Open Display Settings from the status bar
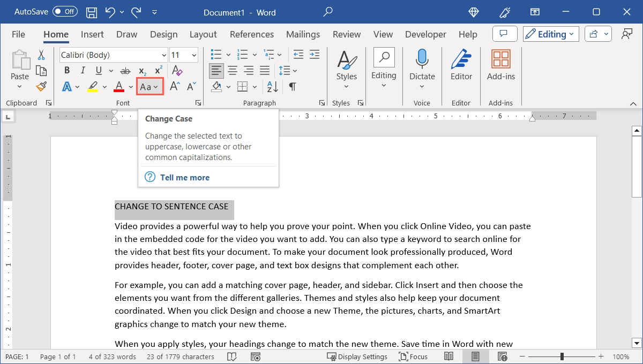The image size is (643, 364). (x=357, y=357)
